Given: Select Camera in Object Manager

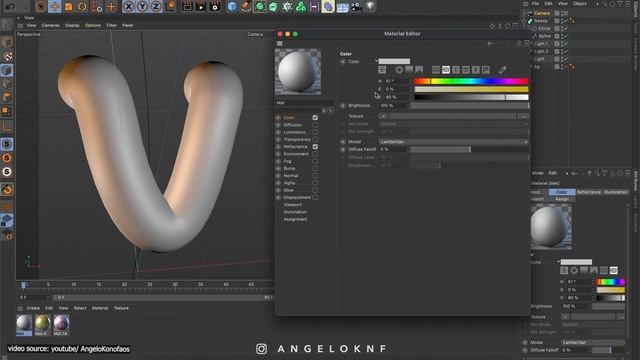Looking at the screenshot, I should (542, 13).
